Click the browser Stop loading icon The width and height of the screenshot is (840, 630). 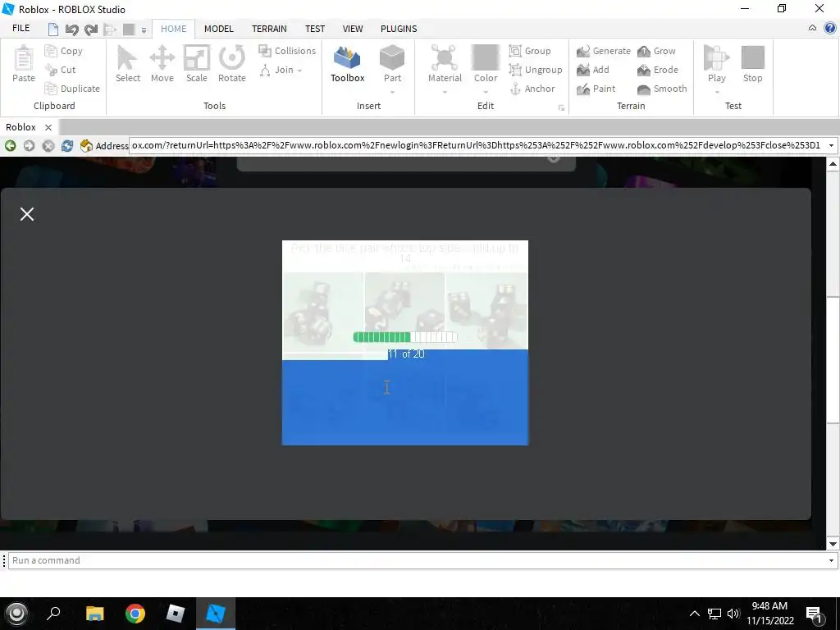(48, 145)
